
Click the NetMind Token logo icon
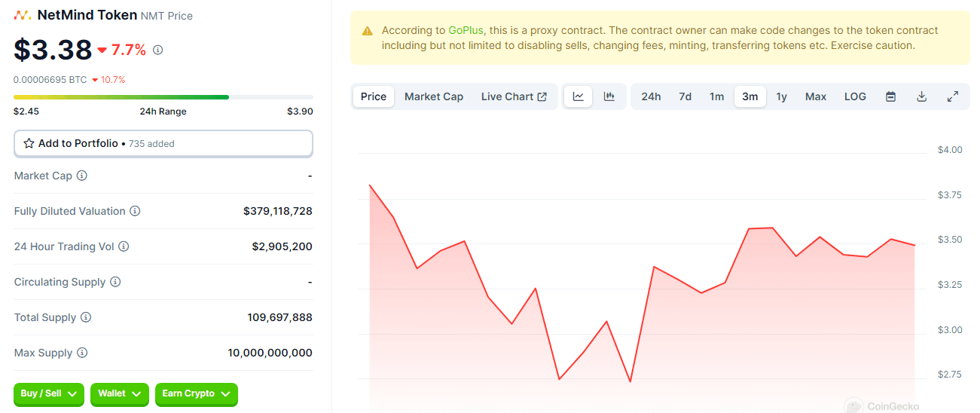coord(23,15)
